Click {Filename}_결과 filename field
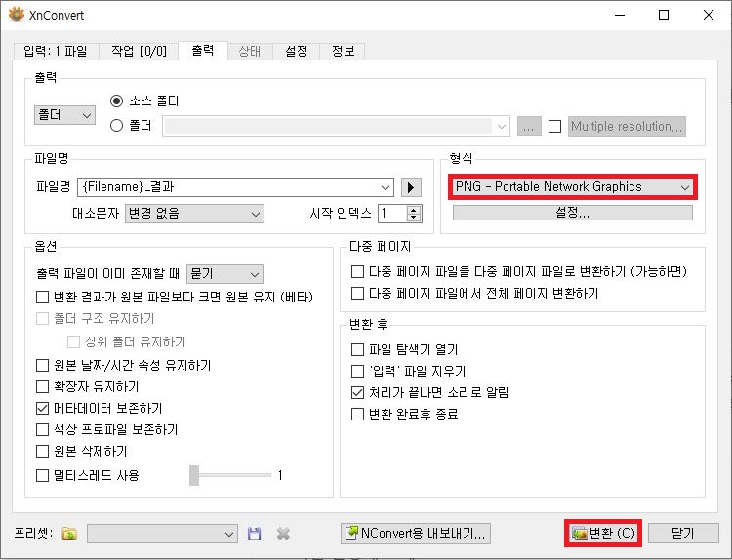Viewport: 732px width, 560px height. pos(228,187)
